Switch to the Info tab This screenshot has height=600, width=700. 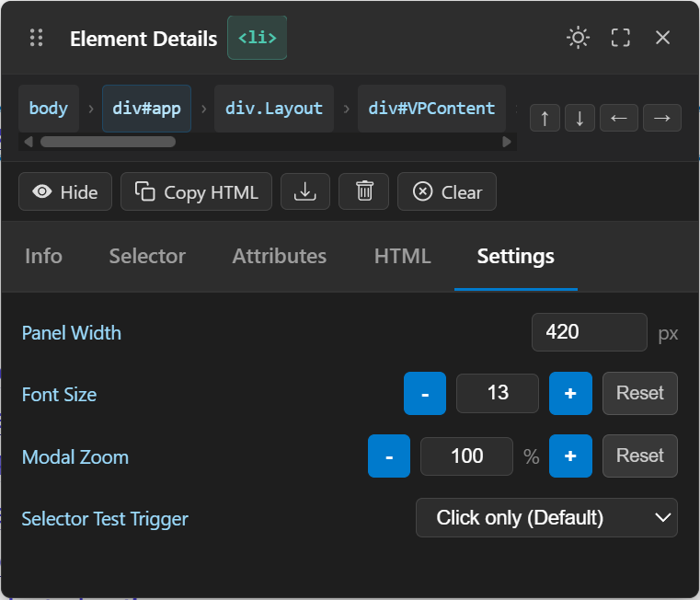[43, 257]
